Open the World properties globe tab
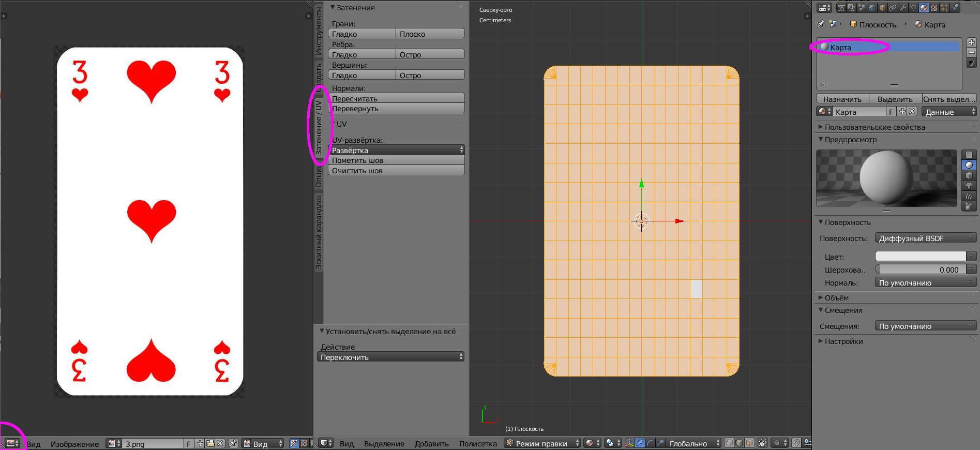Viewport: 980px width, 450px height. (x=872, y=8)
